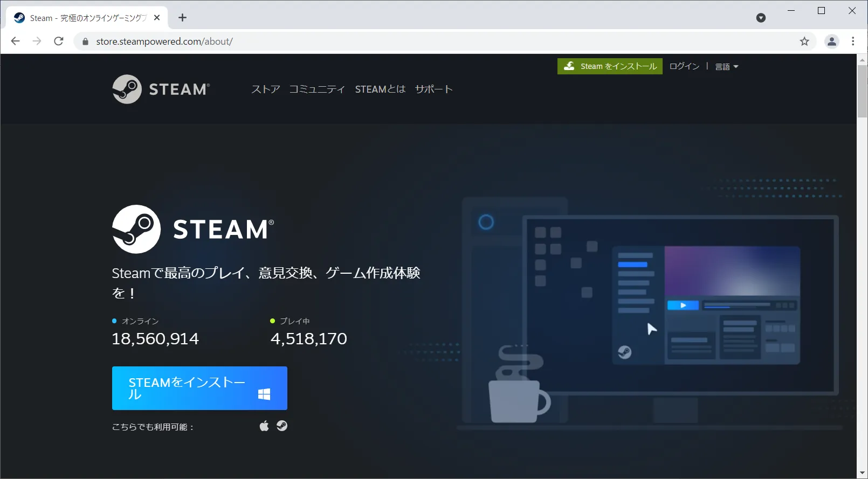
Task: Click the large Steam logo in hero section
Action: [x=193, y=229]
